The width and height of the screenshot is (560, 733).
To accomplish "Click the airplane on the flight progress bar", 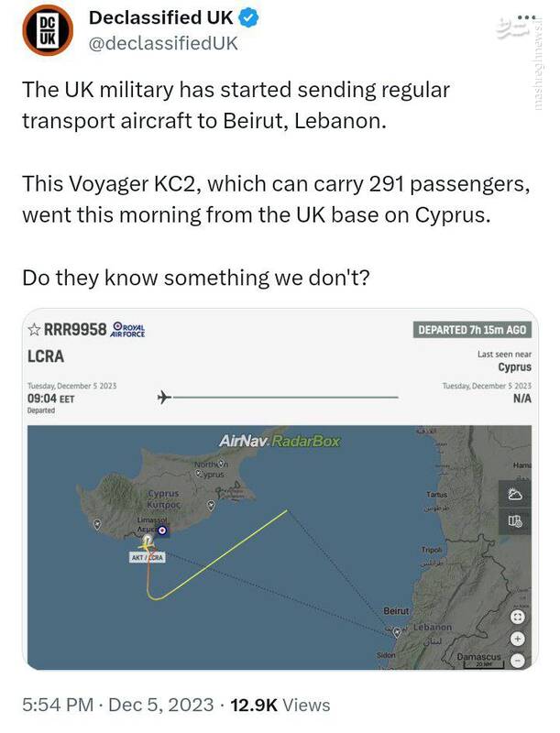I will (x=165, y=397).
